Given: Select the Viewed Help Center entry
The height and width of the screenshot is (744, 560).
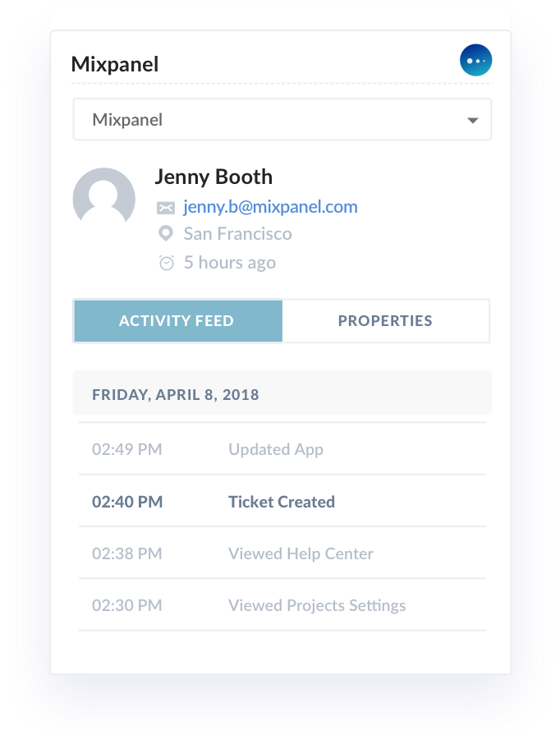Looking at the screenshot, I should (301, 554).
